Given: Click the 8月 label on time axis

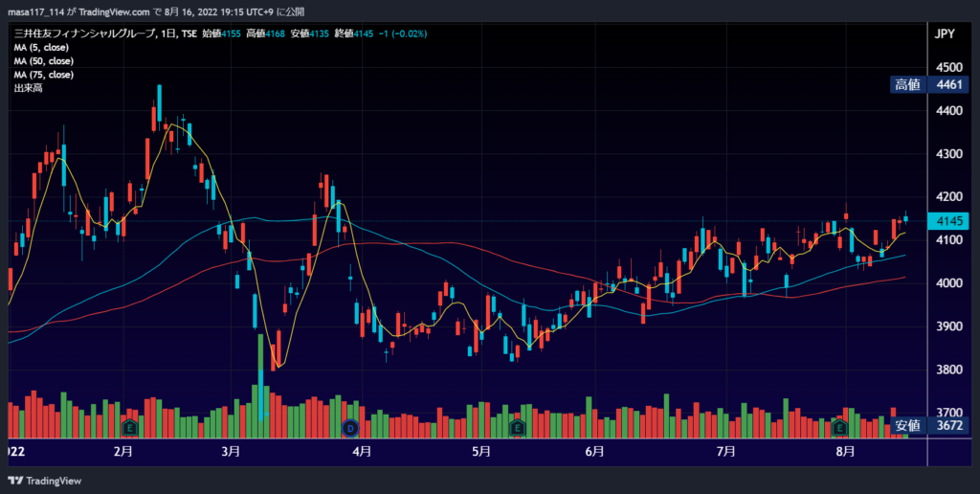Looking at the screenshot, I should (845, 452).
